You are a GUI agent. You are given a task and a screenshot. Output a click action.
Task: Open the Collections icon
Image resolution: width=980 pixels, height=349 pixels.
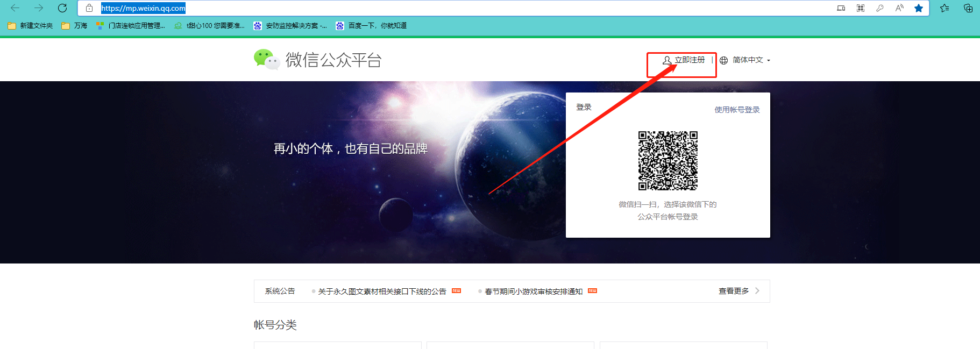click(x=968, y=8)
